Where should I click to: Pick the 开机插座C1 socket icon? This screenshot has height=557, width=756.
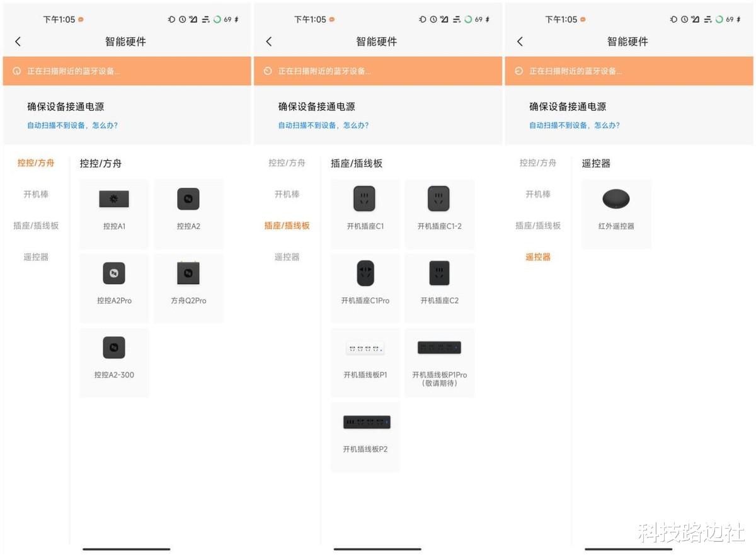(365, 198)
